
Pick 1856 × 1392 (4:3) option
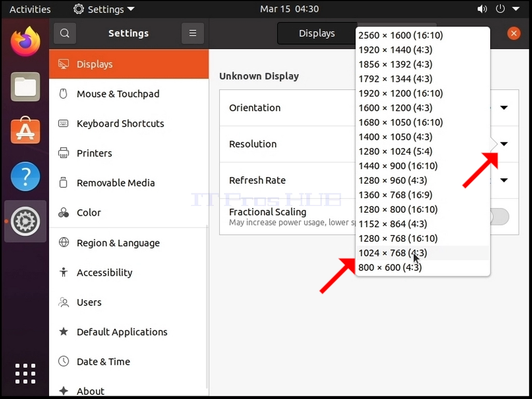tap(423, 65)
